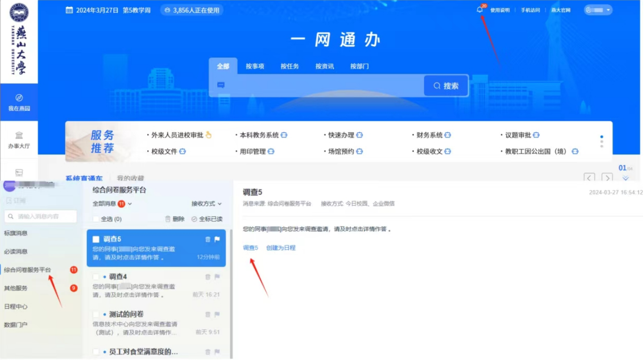Open the notification bell with 20 alerts
Screen dimensions: 644x360
tap(480, 10)
